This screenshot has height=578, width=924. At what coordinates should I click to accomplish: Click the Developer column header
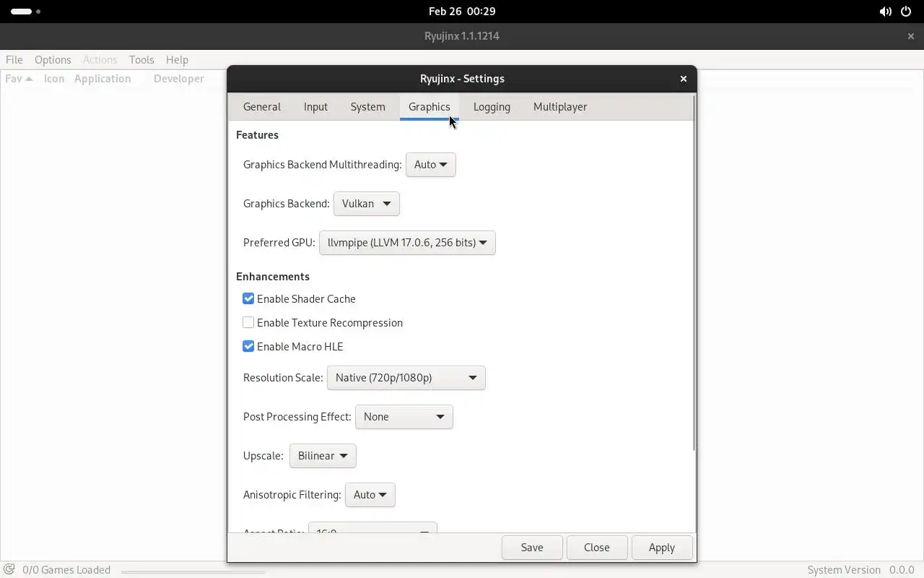(x=179, y=79)
